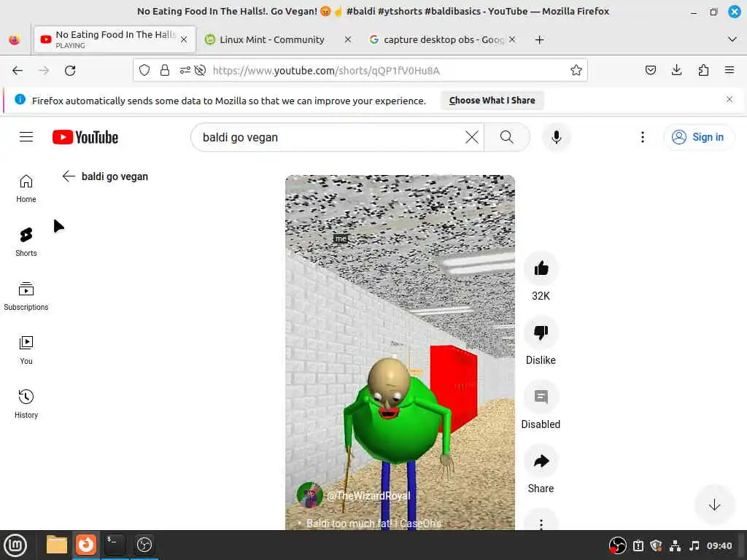The height and width of the screenshot is (560, 747).
Task: Click the OBS tray icon
Action: coord(617,545)
